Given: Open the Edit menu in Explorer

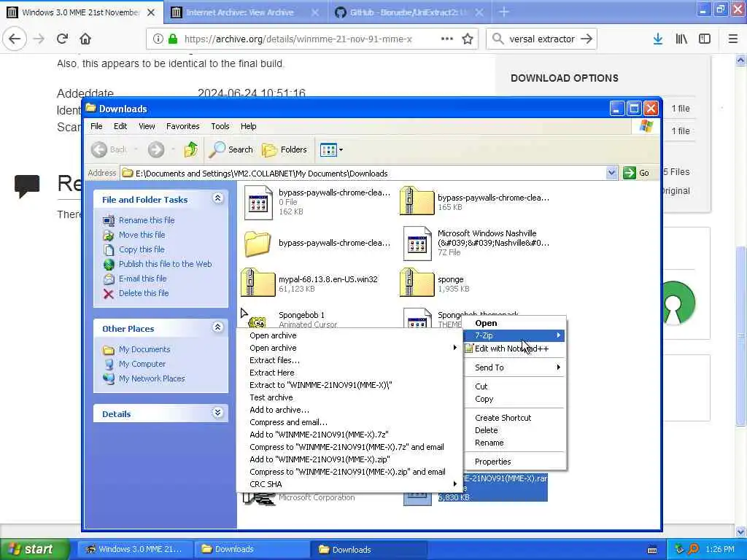Looking at the screenshot, I should [120, 126].
